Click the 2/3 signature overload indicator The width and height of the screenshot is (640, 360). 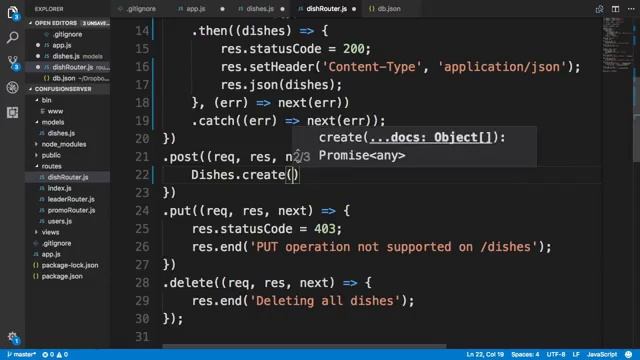click(x=302, y=156)
